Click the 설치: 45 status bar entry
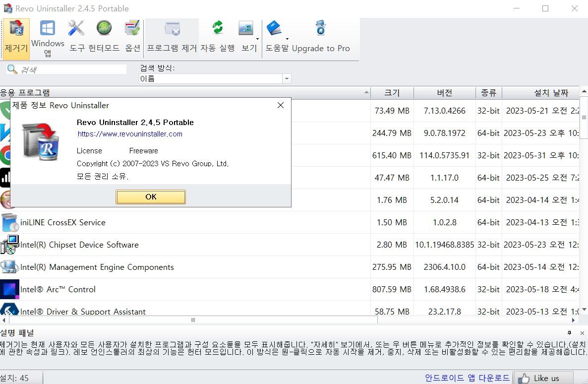 [14, 378]
